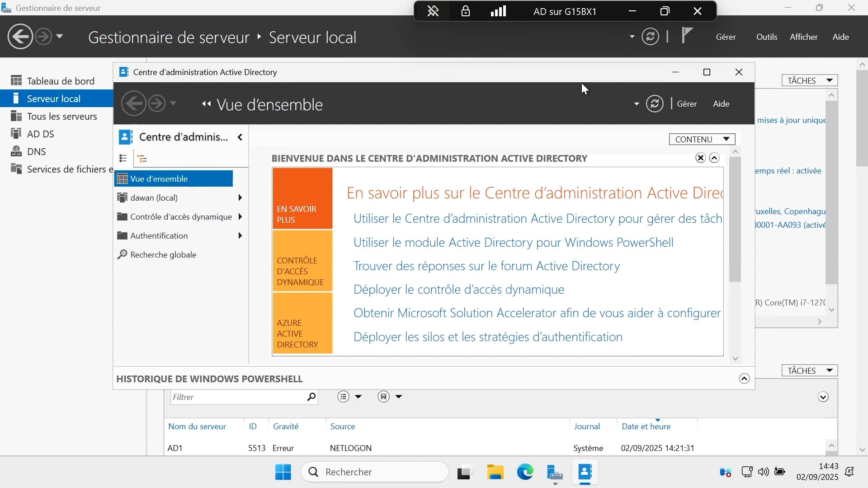Switch the ADAC navigation pane to list view
This screenshot has height=488, width=868.
point(123,158)
